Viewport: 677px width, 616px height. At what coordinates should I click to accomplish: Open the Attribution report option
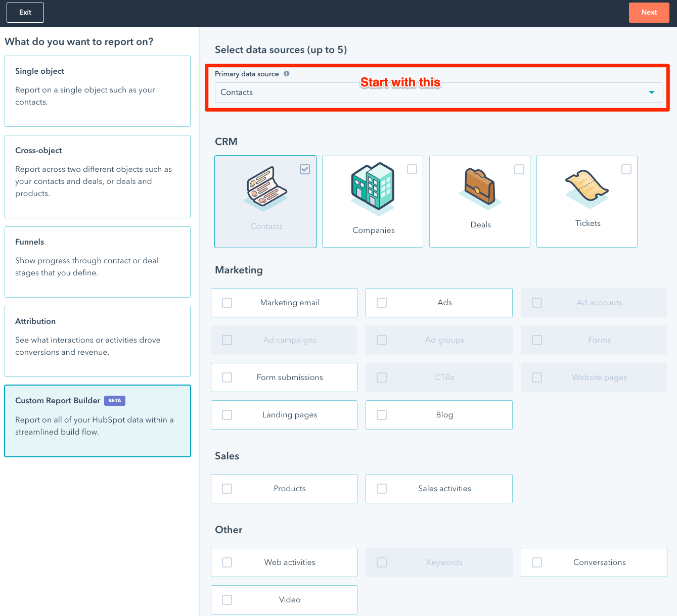[98, 341]
